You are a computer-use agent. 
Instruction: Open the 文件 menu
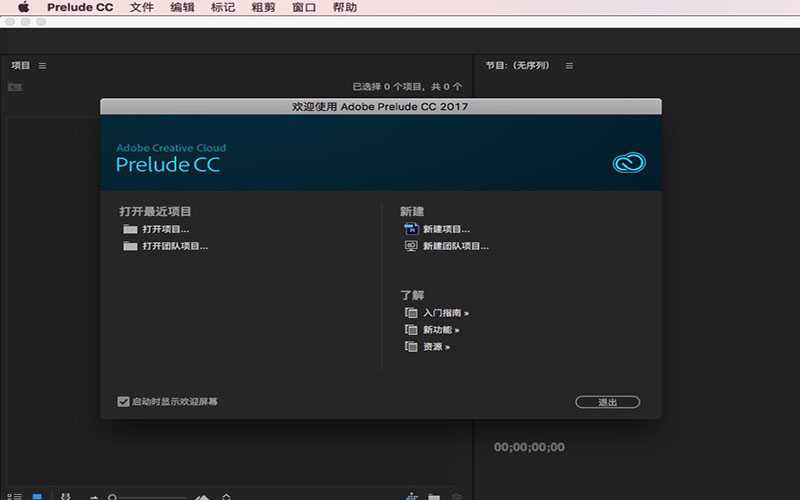(x=141, y=7)
